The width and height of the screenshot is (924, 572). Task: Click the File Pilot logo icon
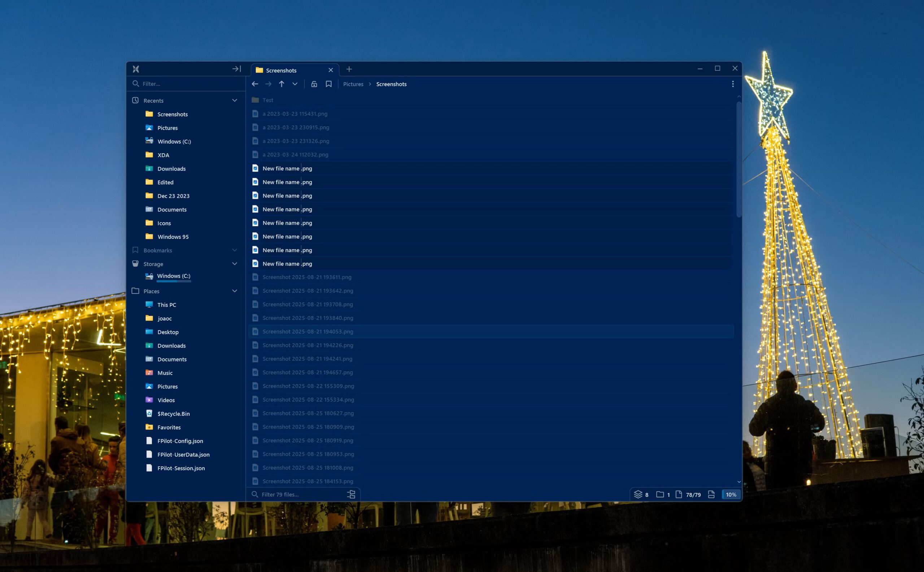136,69
